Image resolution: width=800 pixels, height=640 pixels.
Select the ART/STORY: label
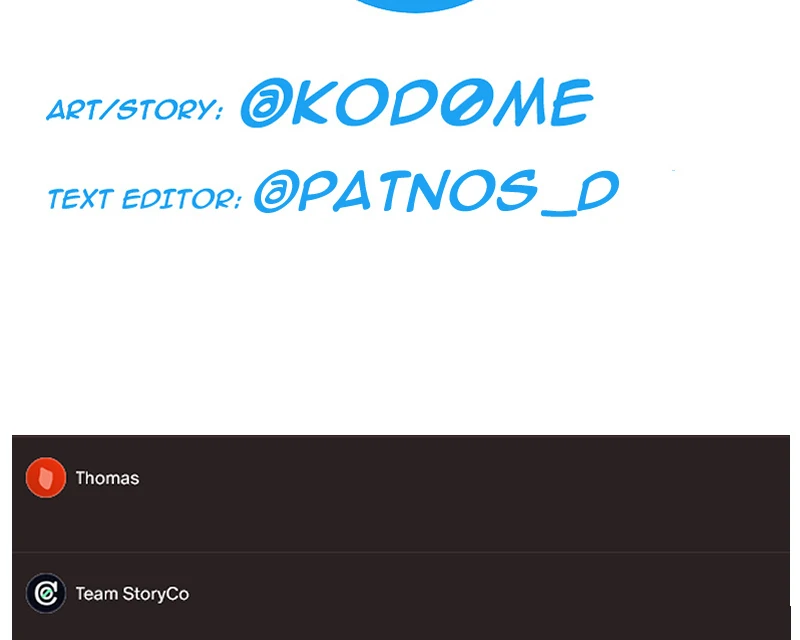click(x=135, y=109)
